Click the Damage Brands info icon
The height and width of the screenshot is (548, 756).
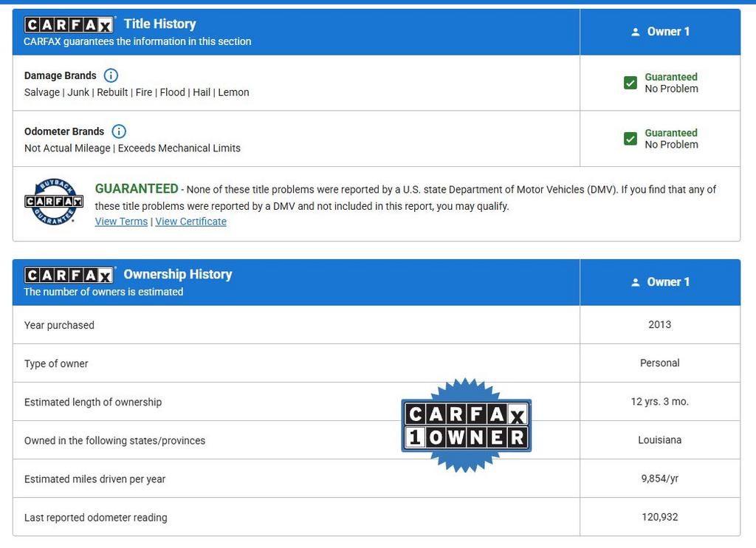(x=111, y=75)
